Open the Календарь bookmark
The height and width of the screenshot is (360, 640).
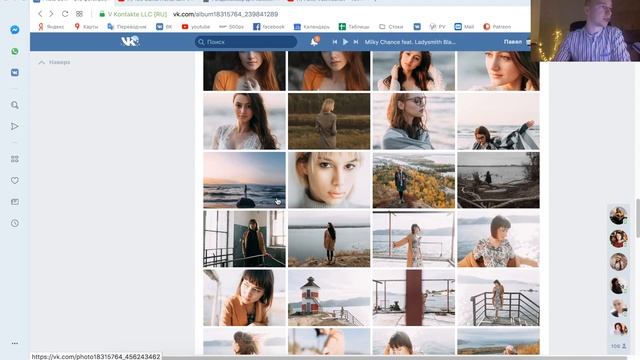pos(312,27)
